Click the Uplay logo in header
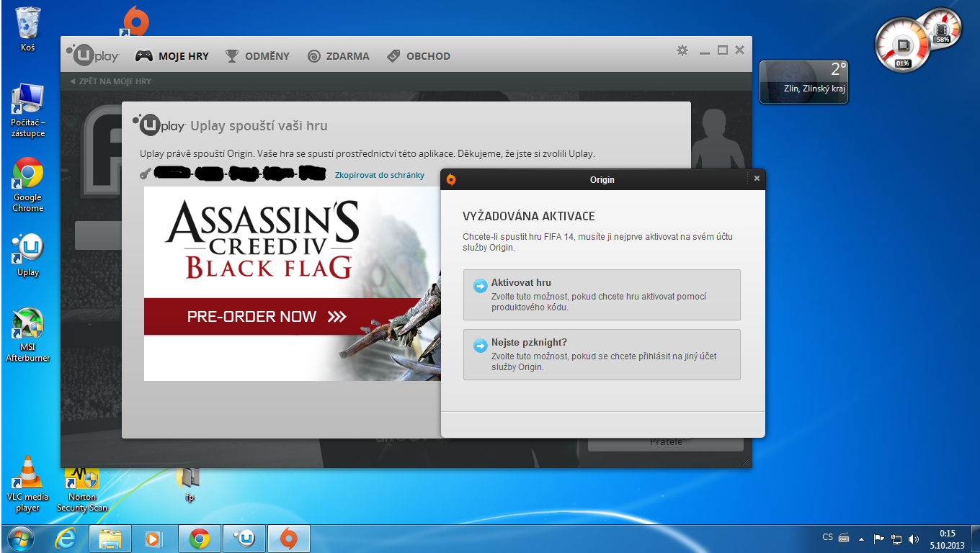Viewport: 980px width, 553px height. (x=93, y=55)
